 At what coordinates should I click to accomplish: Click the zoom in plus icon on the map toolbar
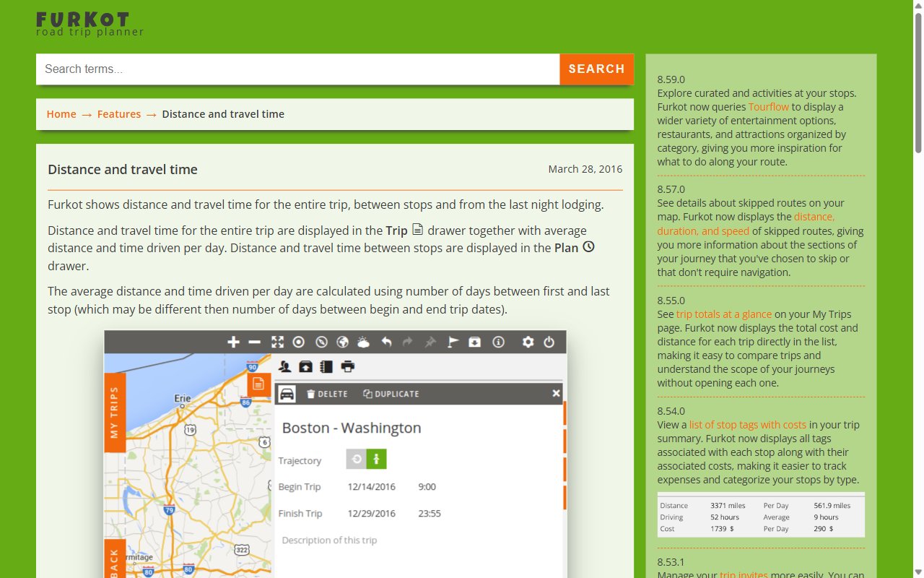pos(233,342)
